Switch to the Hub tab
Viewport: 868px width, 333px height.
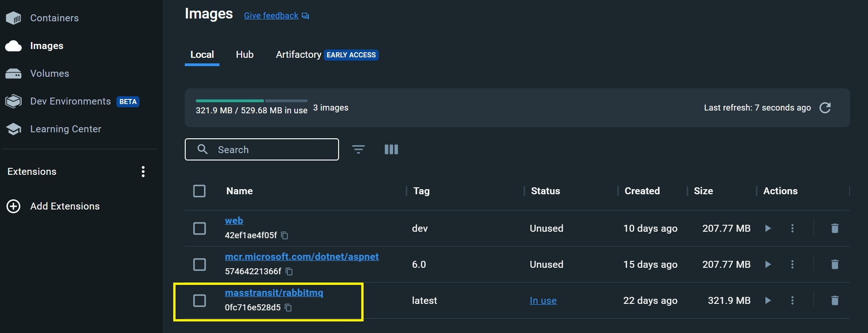tap(244, 55)
